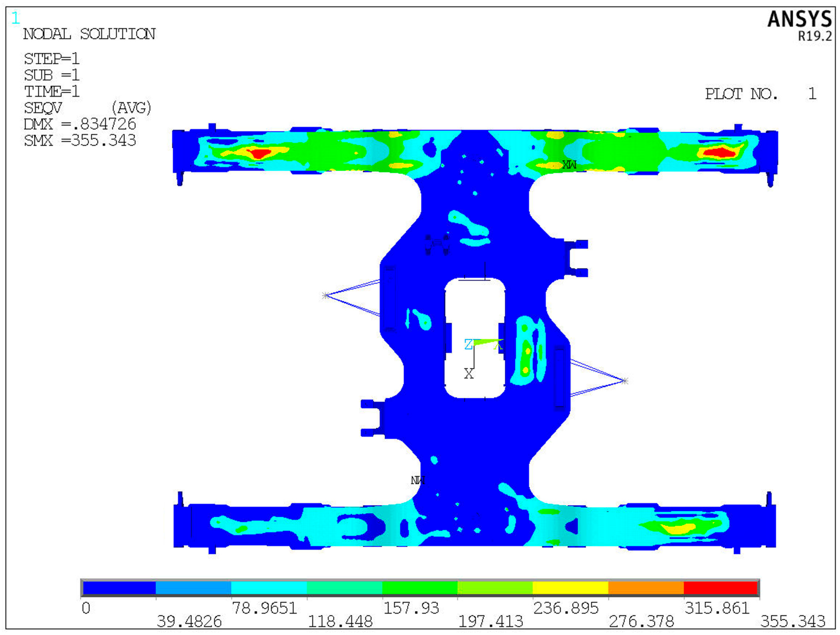Image resolution: width=840 pixels, height=635 pixels.
Task: Click the DMX =.834726 value text
Action: 80,124
